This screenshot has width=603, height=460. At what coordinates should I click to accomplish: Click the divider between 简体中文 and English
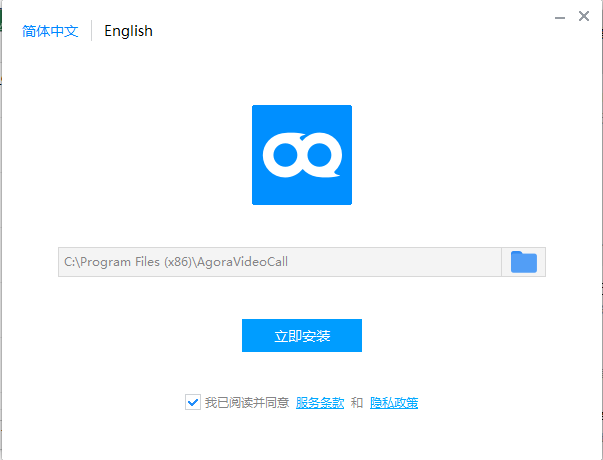(x=91, y=31)
